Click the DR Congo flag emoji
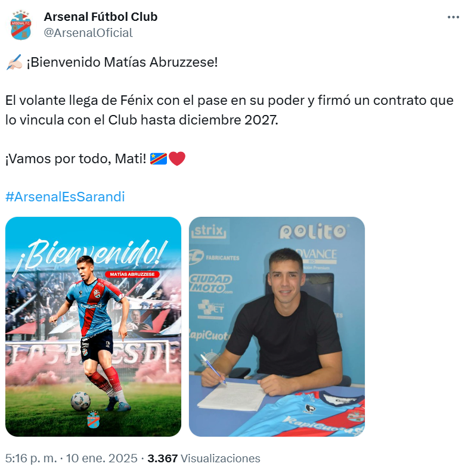The height and width of the screenshot is (476, 465). pos(159,158)
